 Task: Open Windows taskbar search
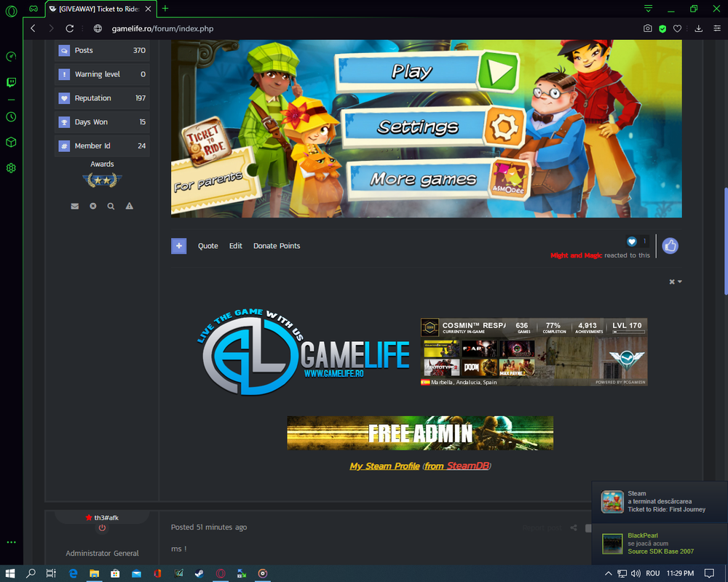[31, 573]
